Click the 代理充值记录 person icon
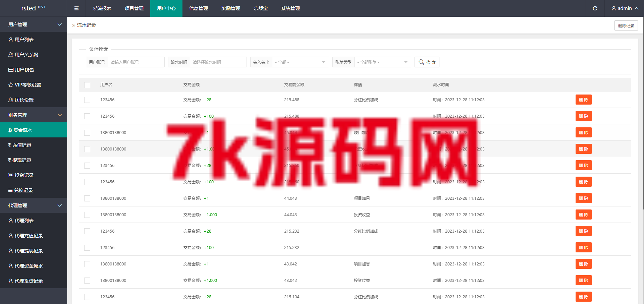 11,236
